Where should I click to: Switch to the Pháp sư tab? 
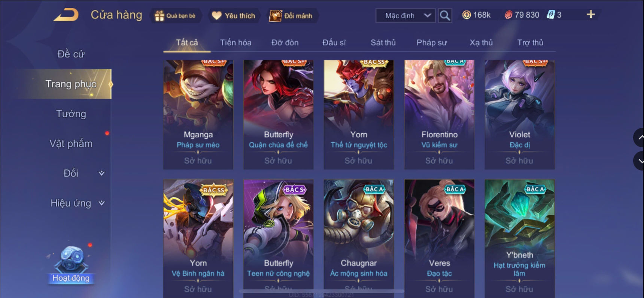coord(432,43)
